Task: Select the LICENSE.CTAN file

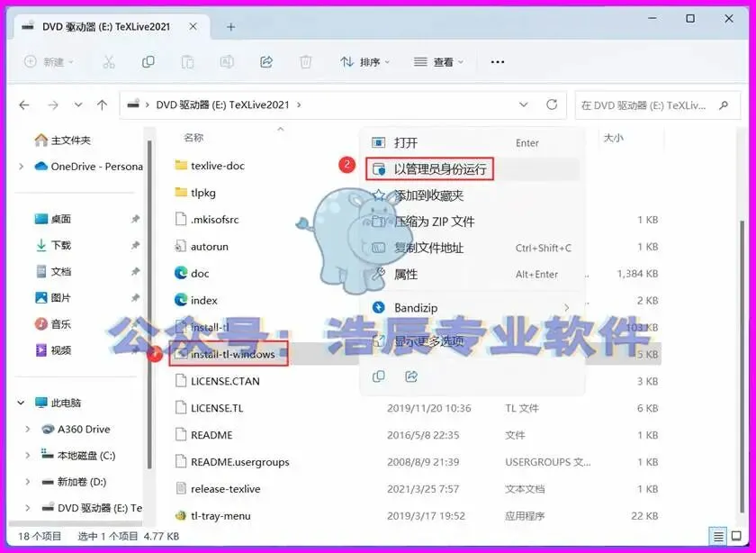Action: 218,381
